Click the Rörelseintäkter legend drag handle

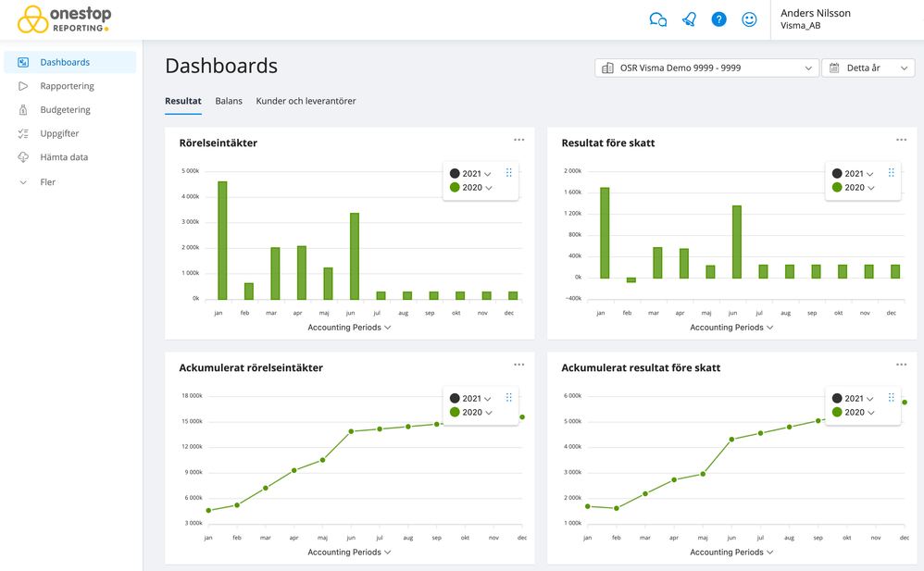[509, 173]
